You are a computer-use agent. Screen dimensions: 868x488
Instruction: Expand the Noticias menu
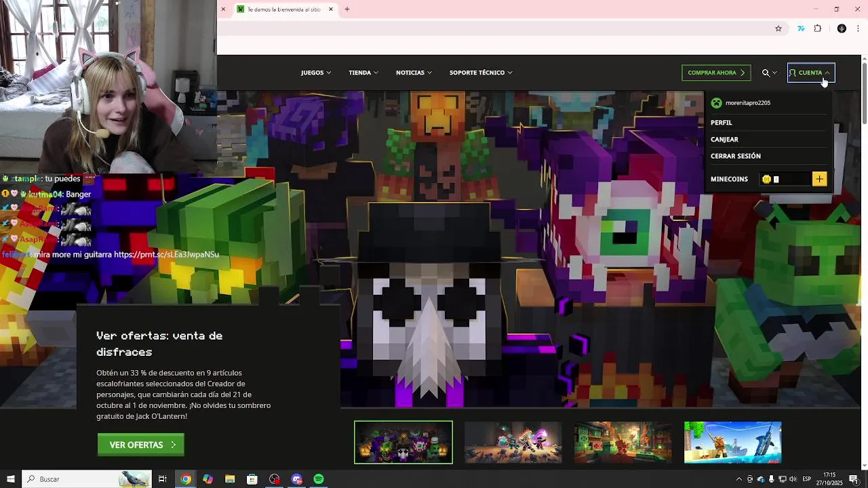[x=414, y=73]
